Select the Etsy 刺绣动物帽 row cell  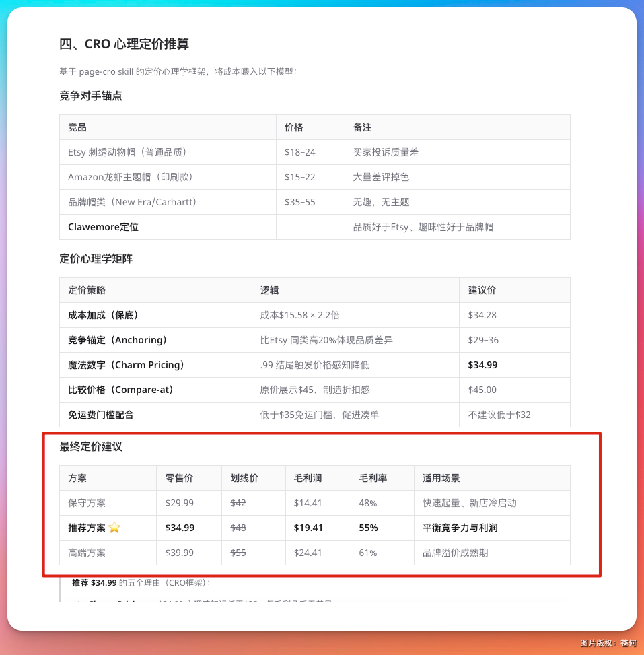point(127,152)
